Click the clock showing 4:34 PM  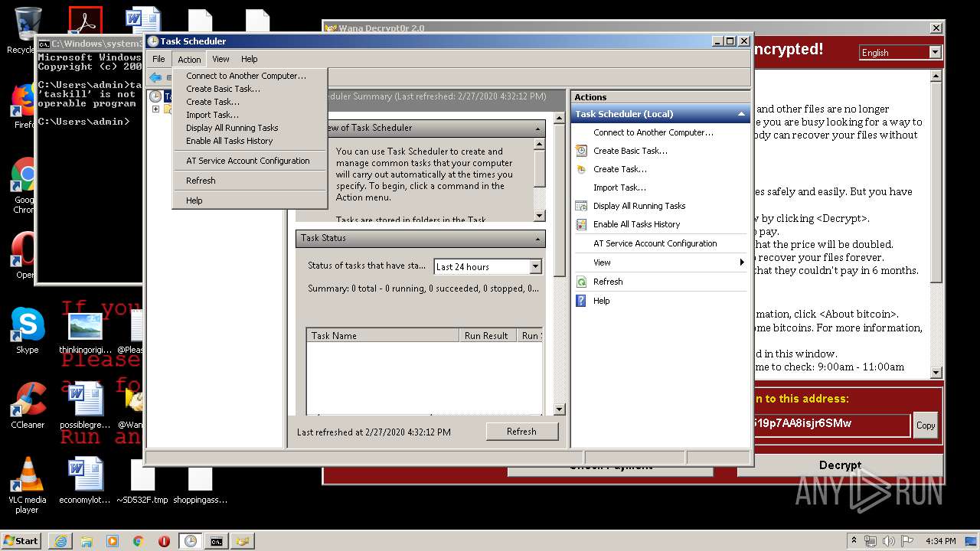point(941,541)
